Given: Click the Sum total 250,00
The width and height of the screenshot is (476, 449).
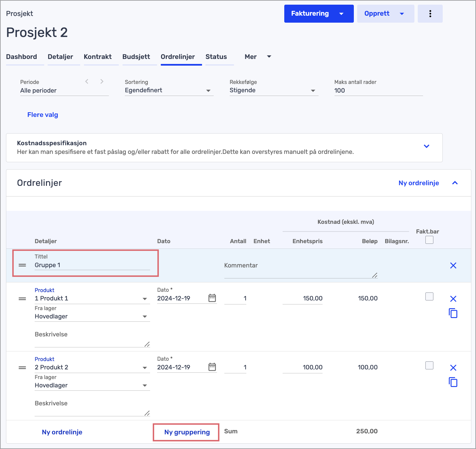Looking at the screenshot, I should (x=367, y=431).
